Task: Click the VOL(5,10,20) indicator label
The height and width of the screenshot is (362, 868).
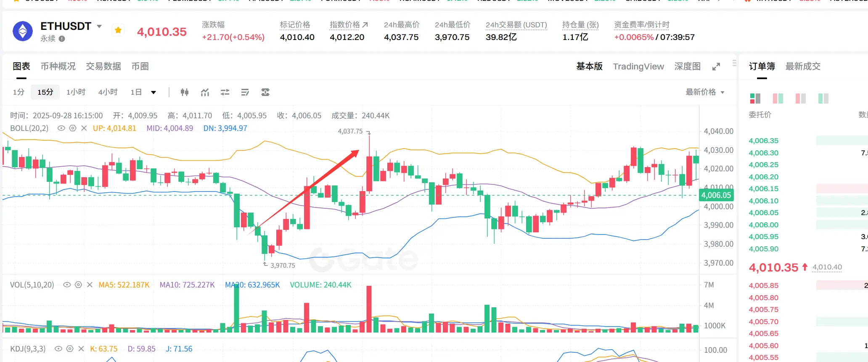Action: [32, 285]
